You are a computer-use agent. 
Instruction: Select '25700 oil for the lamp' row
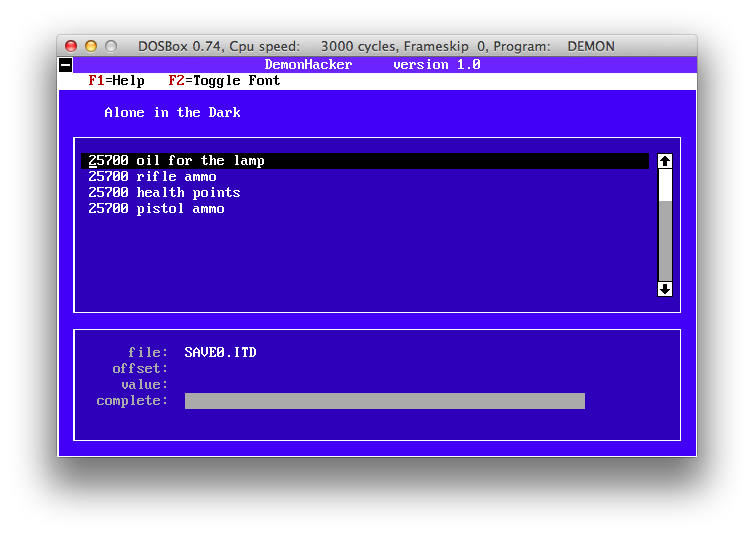[365, 161]
